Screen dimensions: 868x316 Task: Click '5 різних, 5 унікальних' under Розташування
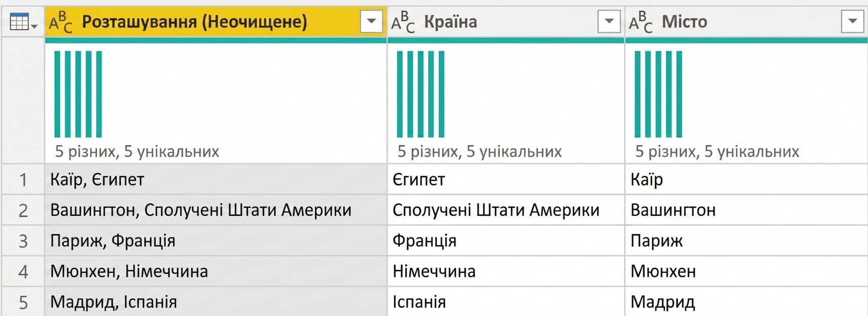pos(137,151)
